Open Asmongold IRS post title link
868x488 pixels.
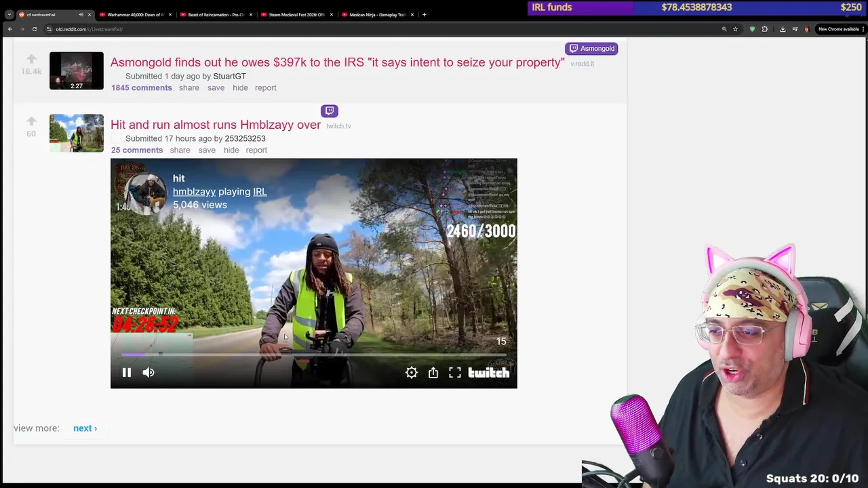pyautogui.click(x=338, y=62)
